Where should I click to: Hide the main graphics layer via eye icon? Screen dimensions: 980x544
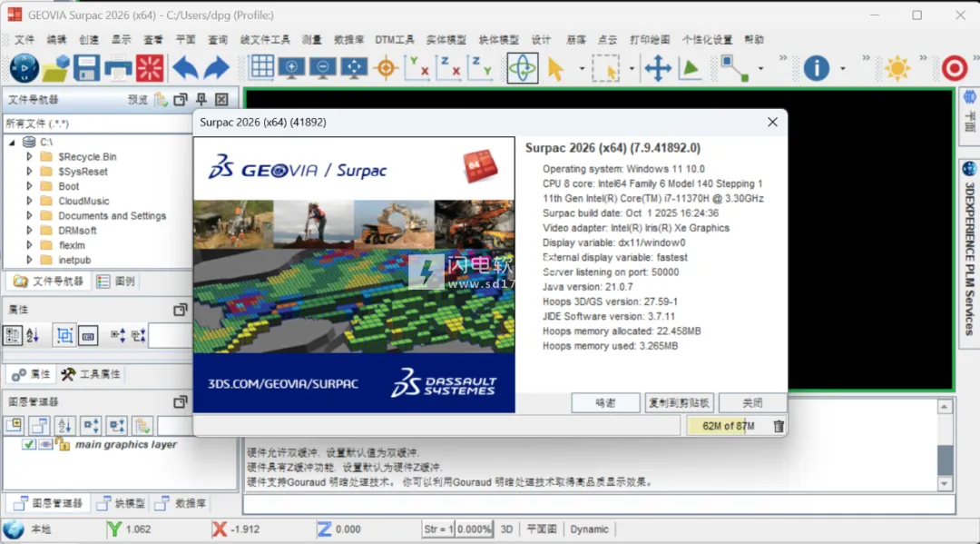tap(44, 444)
